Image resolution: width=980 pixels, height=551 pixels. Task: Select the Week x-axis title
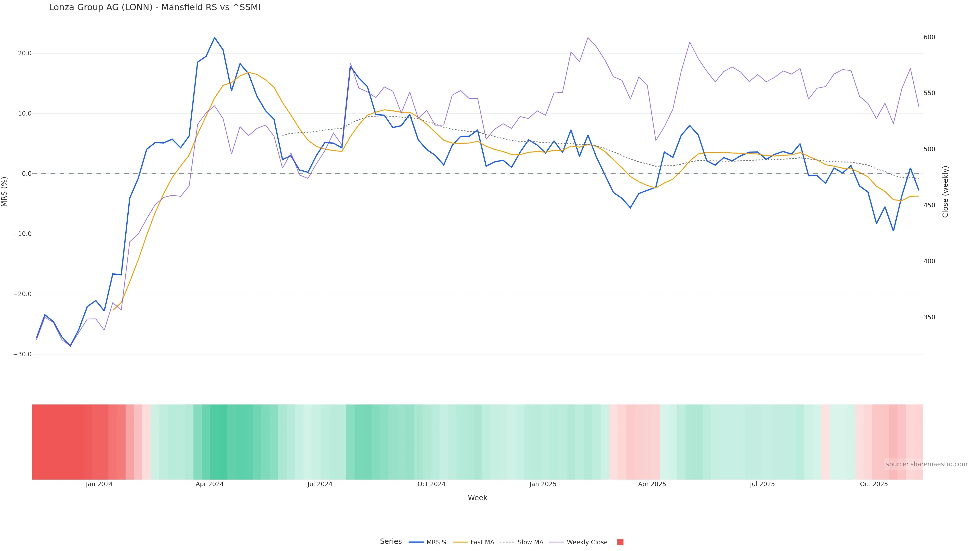(477, 498)
